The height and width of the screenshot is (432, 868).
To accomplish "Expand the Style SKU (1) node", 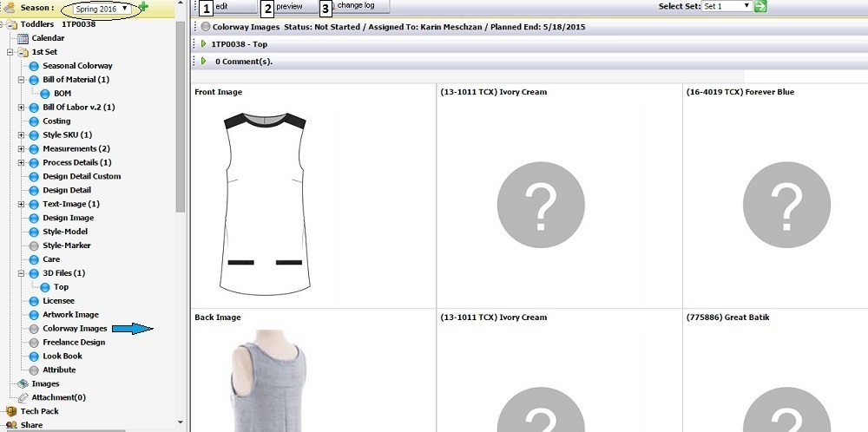I will (x=21, y=135).
